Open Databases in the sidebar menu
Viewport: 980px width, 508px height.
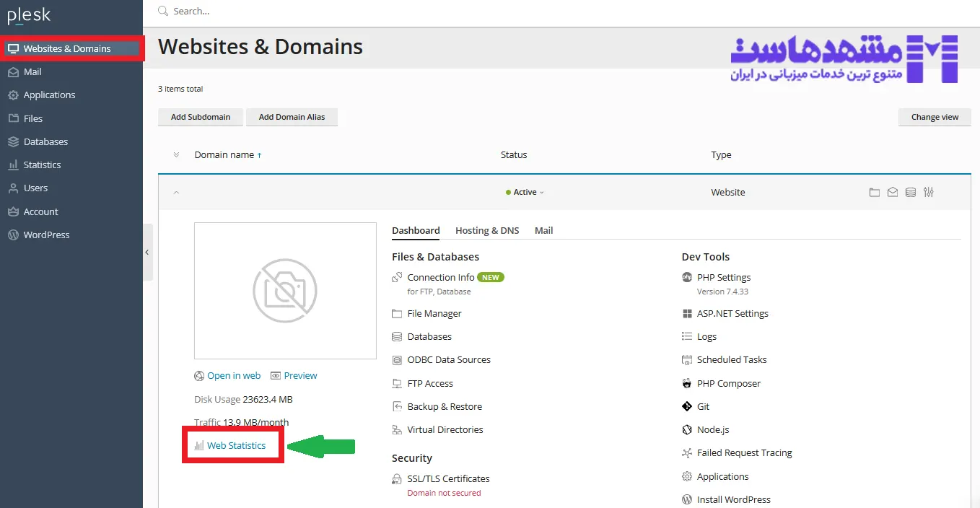click(45, 141)
